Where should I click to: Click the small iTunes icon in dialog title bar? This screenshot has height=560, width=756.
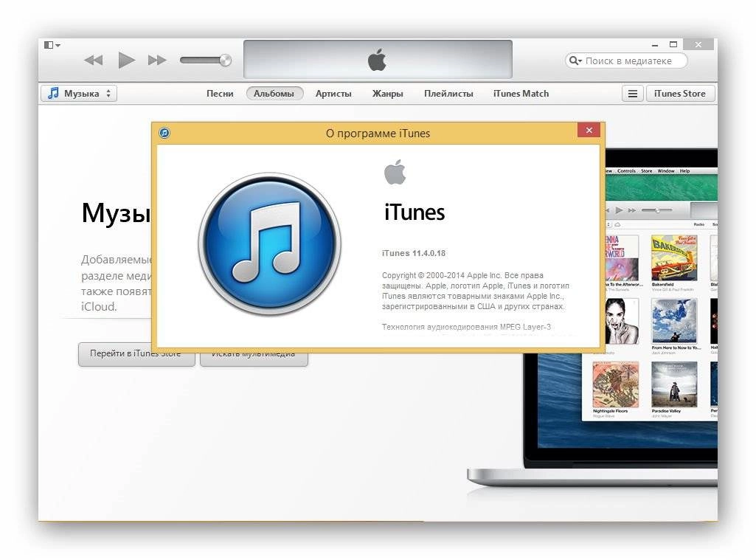pos(164,133)
